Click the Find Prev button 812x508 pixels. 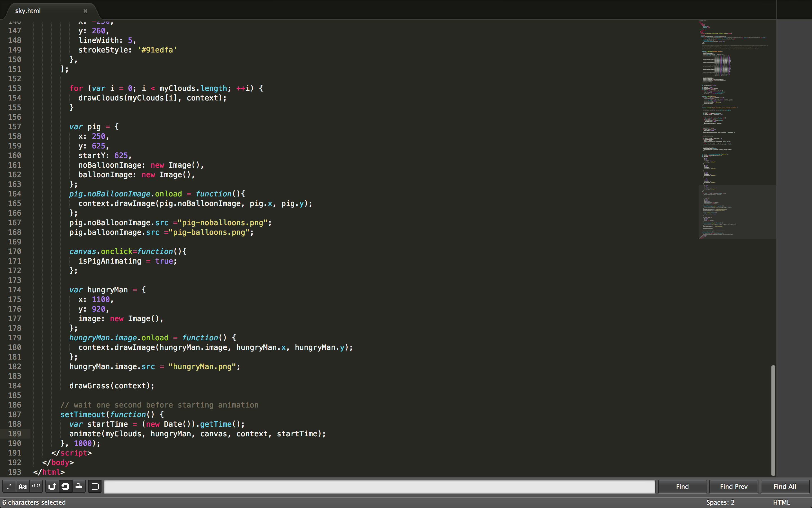pos(734,486)
